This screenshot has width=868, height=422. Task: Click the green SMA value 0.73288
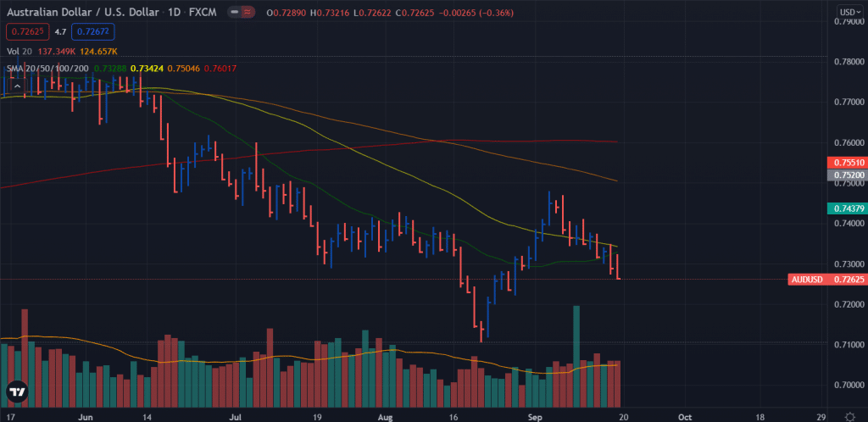[110, 69]
